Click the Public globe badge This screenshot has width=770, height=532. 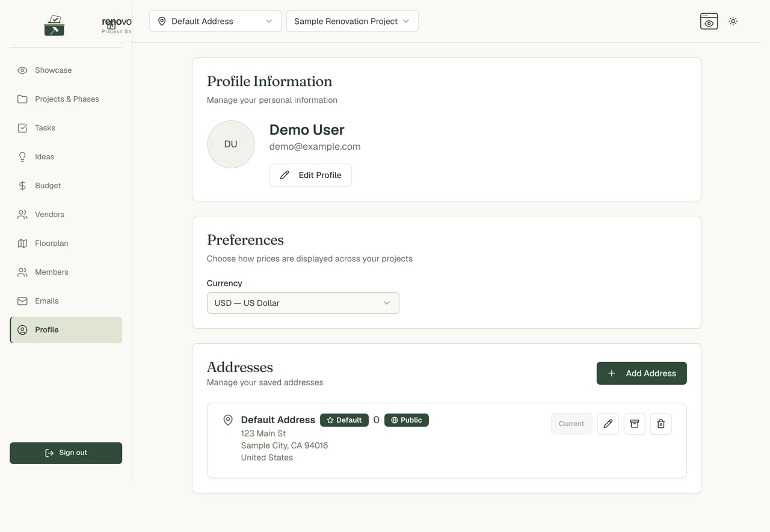point(407,420)
